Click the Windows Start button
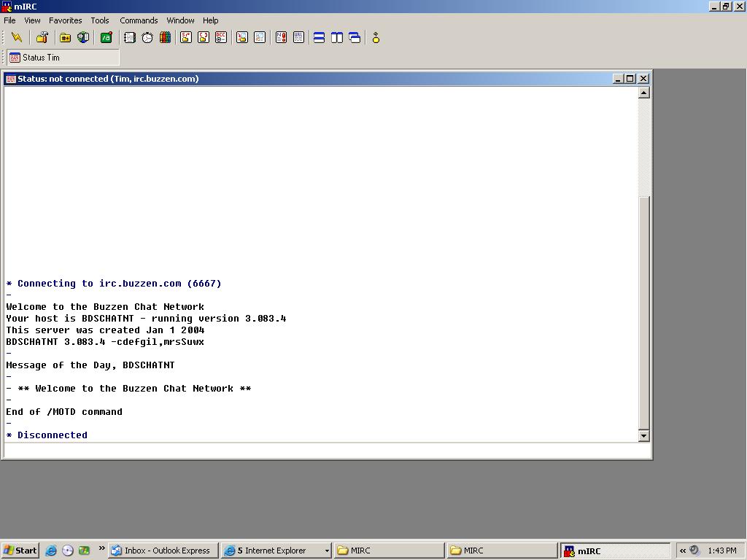This screenshot has height=560, width=747. (20, 551)
